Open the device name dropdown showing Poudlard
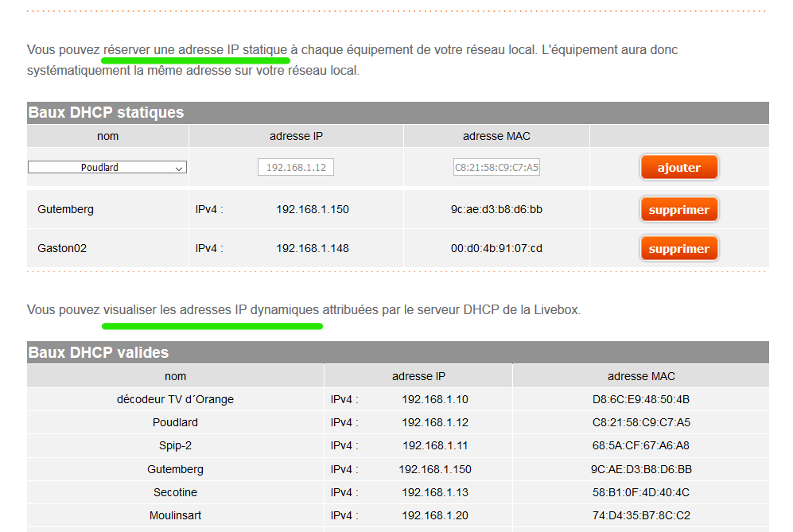Viewport: 793px width, 532px height. (107, 167)
